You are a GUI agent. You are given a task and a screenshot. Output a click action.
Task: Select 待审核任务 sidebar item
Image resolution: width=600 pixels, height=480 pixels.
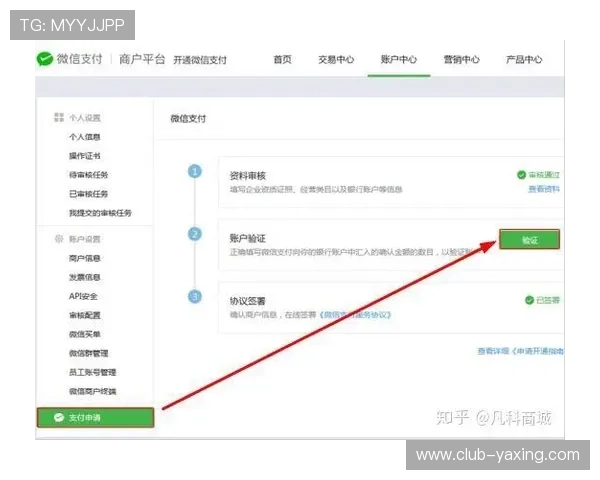pos(88,175)
